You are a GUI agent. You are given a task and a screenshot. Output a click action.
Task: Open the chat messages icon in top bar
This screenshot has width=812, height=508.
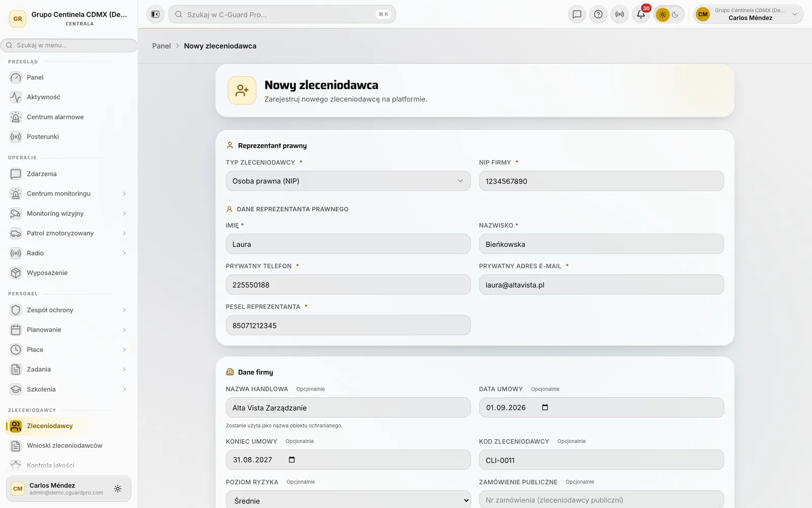click(x=577, y=14)
